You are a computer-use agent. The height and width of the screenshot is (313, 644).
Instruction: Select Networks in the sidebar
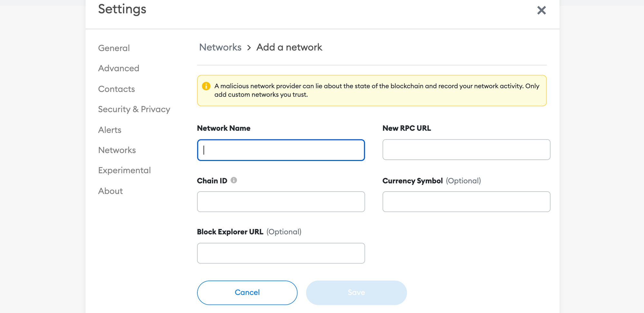[117, 150]
